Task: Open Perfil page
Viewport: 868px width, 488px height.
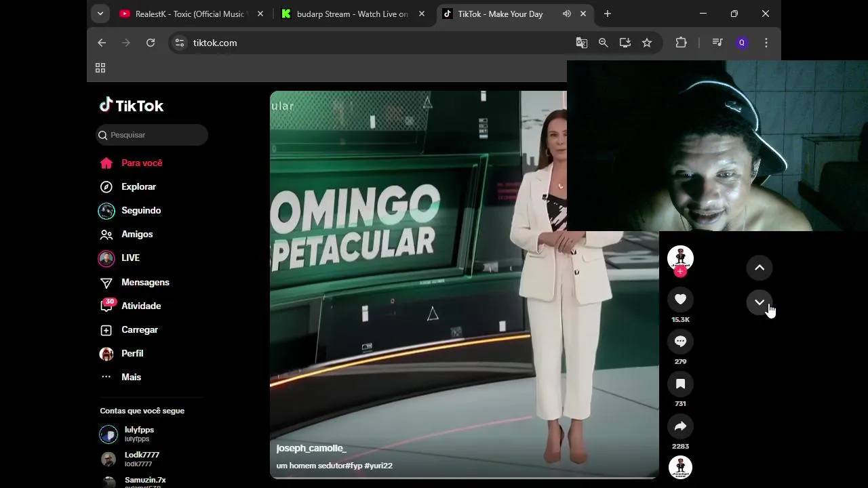Action: pyautogui.click(x=121, y=353)
